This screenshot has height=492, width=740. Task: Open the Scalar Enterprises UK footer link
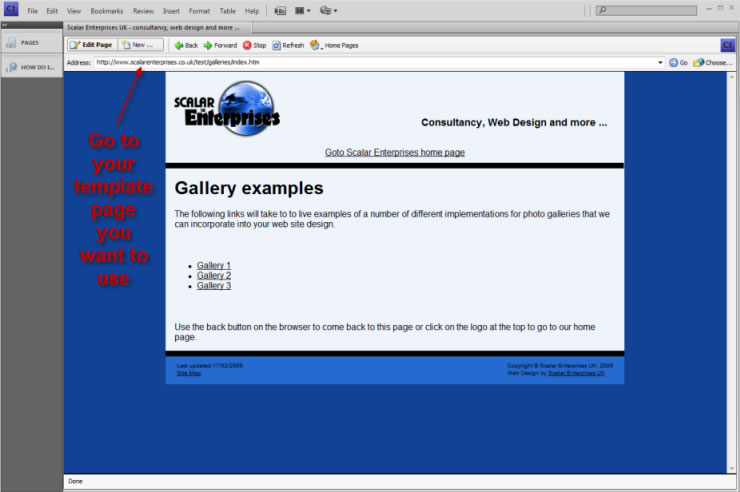[576, 373]
